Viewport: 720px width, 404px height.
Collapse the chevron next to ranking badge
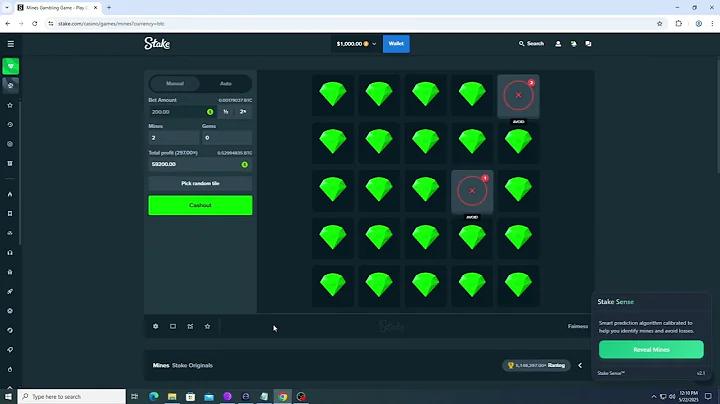point(580,365)
